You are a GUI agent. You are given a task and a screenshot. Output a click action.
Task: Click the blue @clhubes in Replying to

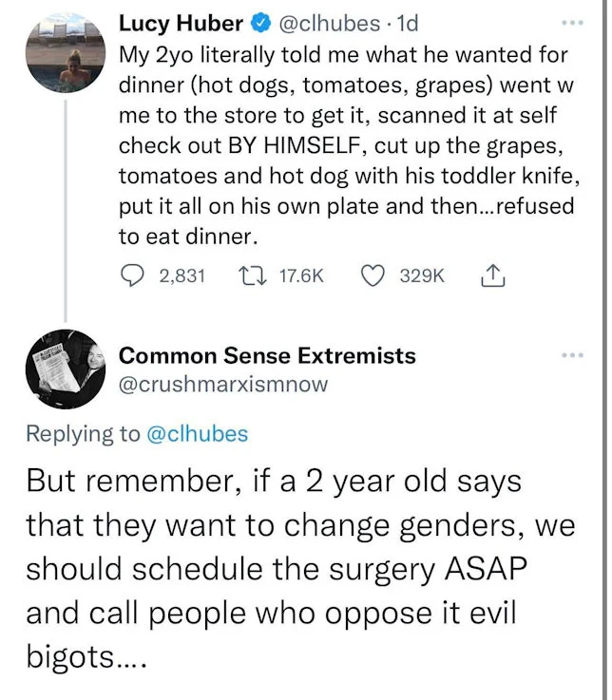[197, 434]
